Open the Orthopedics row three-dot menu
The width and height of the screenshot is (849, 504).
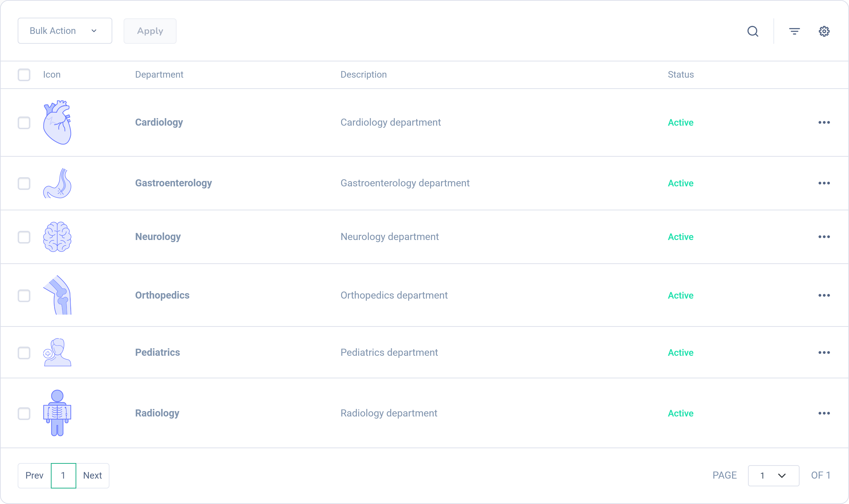(x=824, y=296)
